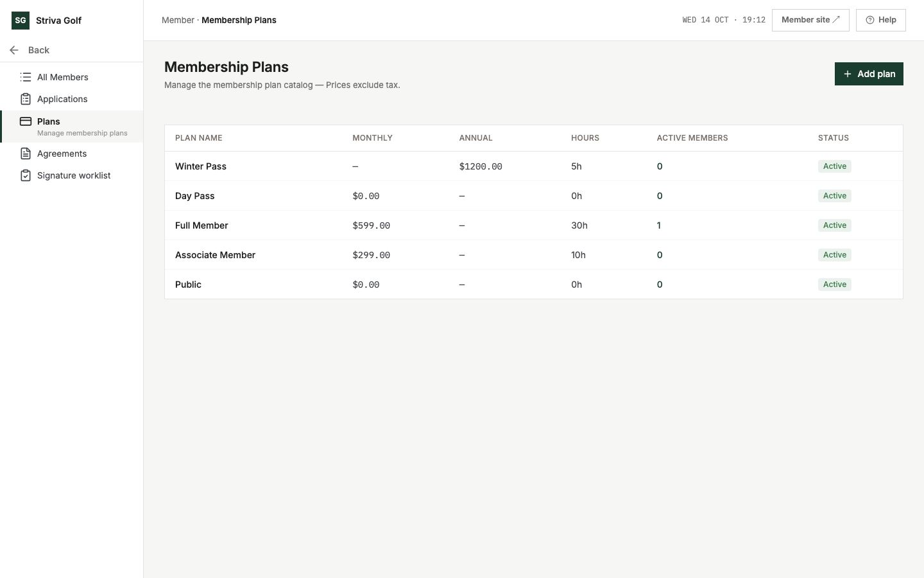Viewport: 924px width, 578px height.
Task: Click Full Member's active member count
Action: pyautogui.click(x=659, y=225)
